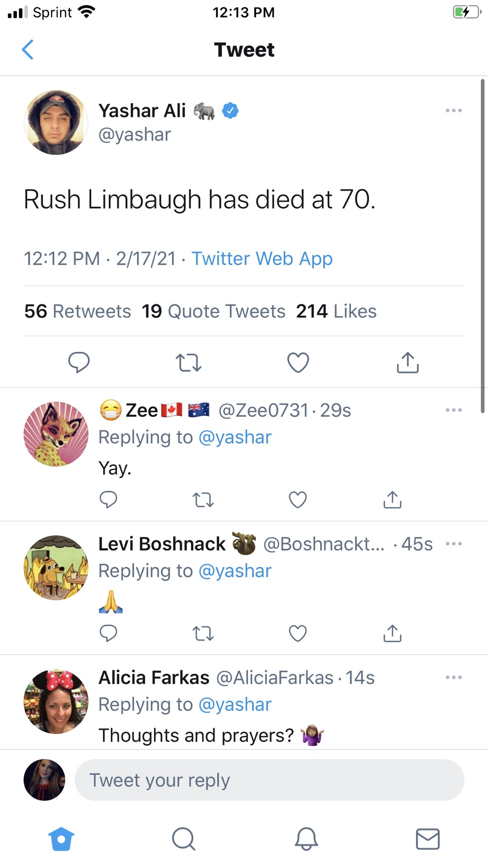Like Levi Boshnack's praying hands reply
This screenshot has height=868, width=488.
coord(298,634)
